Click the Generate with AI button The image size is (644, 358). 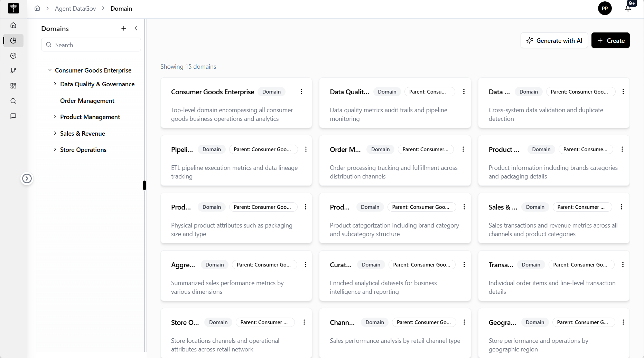pyautogui.click(x=554, y=40)
